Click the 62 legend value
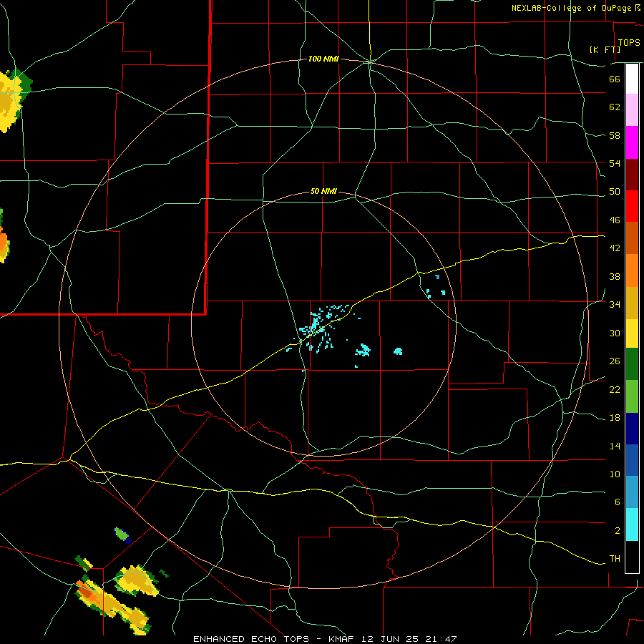Viewport: 644px width, 644px height. pos(615,107)
